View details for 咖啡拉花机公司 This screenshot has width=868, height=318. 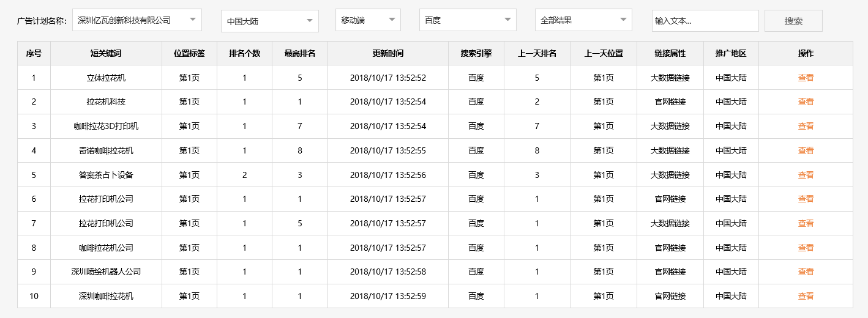(x=806, y=248)
